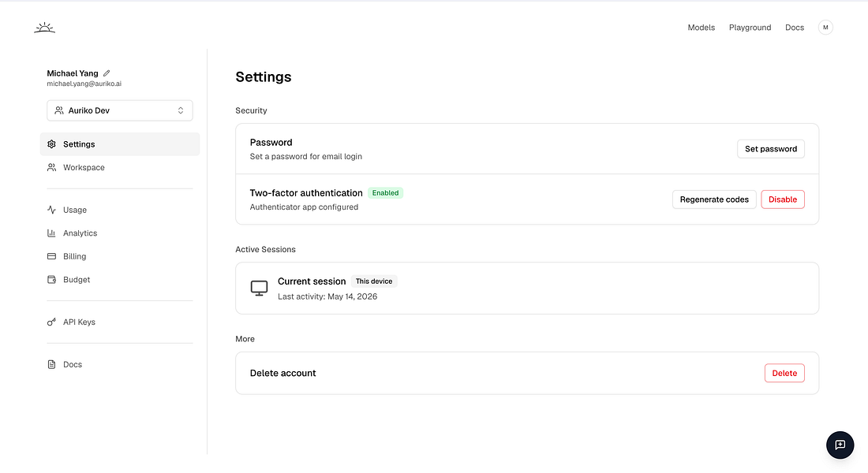Image resolution: width=868 pixels, height=473 pixels.
Task: Open Usage page in sidebar
Action: pyautogui.click(x=120, y=210)
